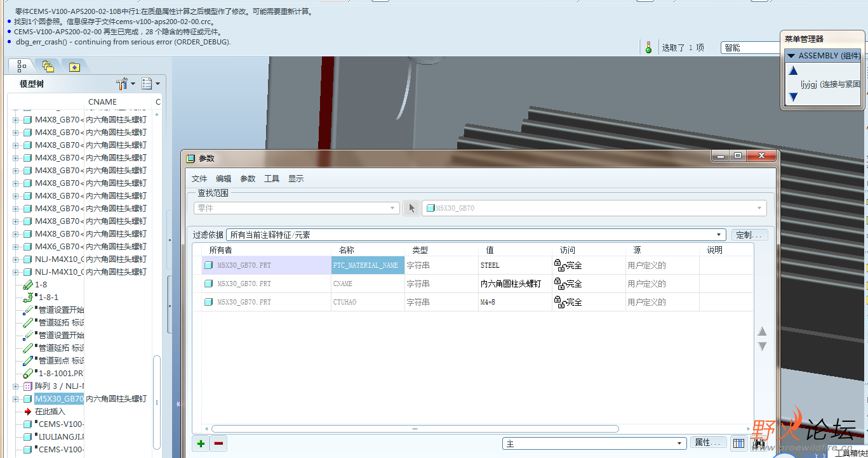Select M5X30_GB70 in the model tree
Viewport: 868px width, 458px height.
click(x=59, y=398)
